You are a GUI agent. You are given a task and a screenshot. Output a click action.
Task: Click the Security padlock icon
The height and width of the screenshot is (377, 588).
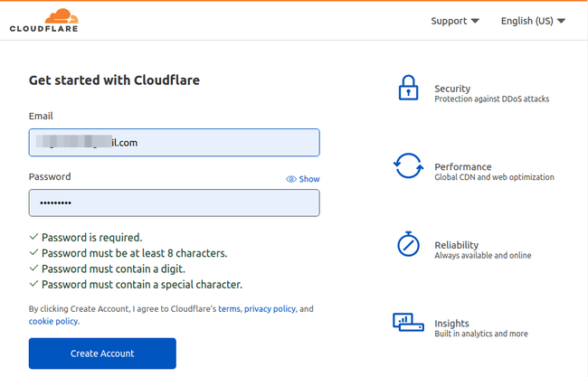[408, 88]
